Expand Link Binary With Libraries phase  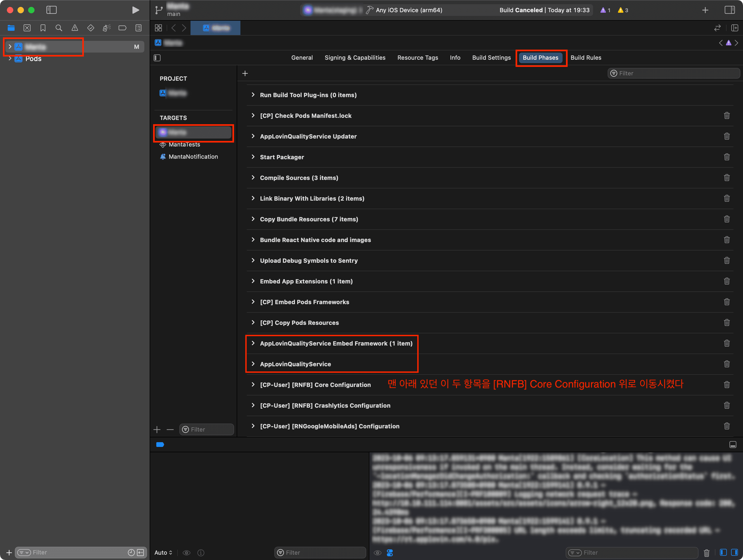[253, 198]
